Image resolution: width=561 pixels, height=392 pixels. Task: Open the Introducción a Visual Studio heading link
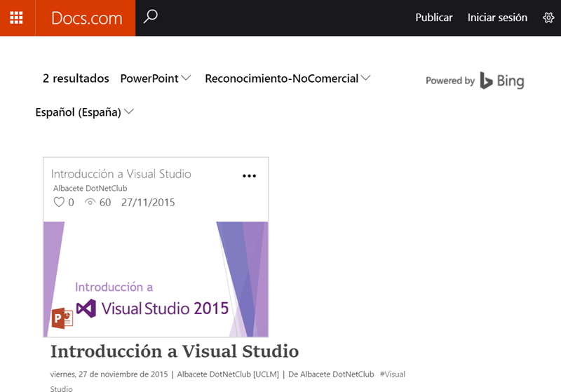coord(175,351)
